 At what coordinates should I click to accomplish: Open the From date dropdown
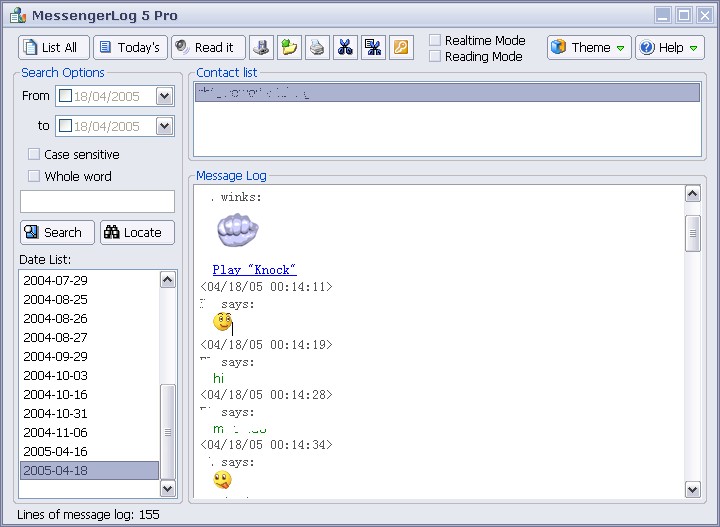click(x=165, y=96)
